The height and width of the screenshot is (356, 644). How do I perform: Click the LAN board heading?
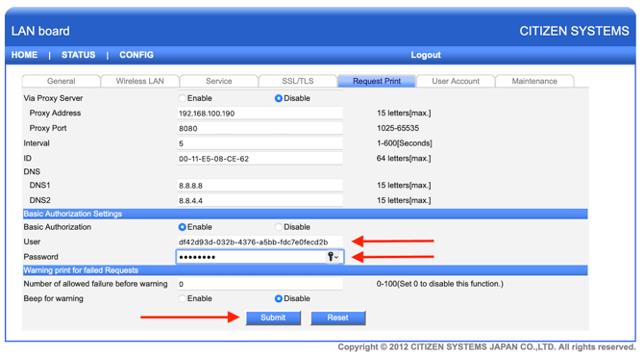coord(40,31)
